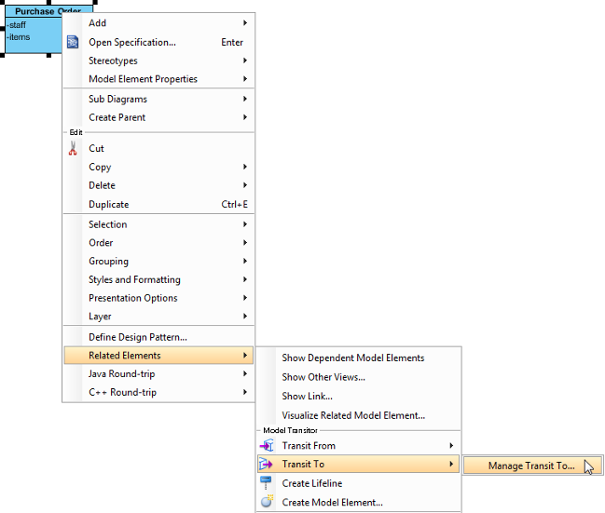The width and height of the screenshot is (605, 513).
Task: Click the Open Specification document icon
Action: pyautogui.click(x=73, y=42)
